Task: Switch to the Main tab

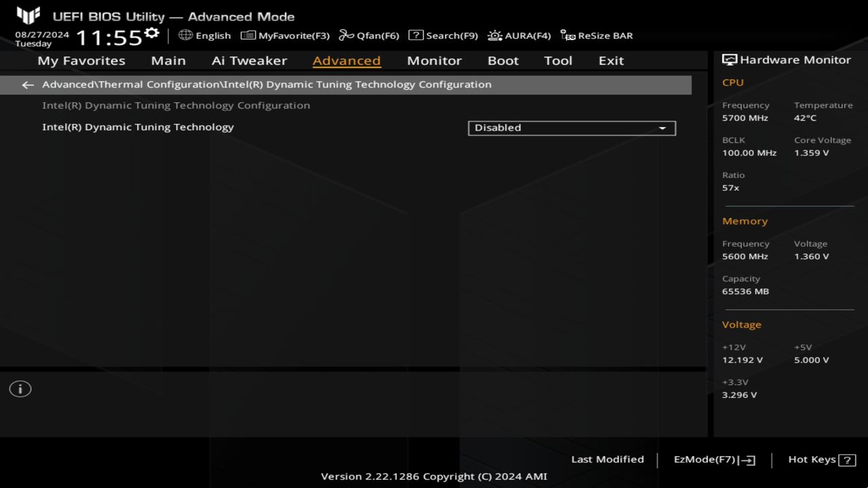Action: pos(168,60)
